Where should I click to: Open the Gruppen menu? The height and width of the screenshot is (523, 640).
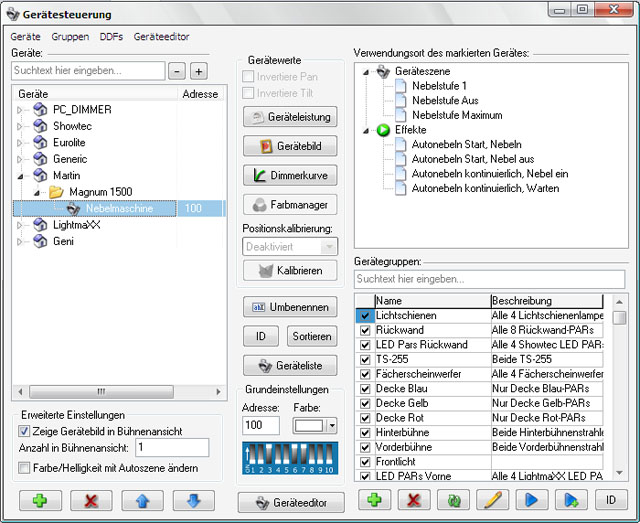70,36
